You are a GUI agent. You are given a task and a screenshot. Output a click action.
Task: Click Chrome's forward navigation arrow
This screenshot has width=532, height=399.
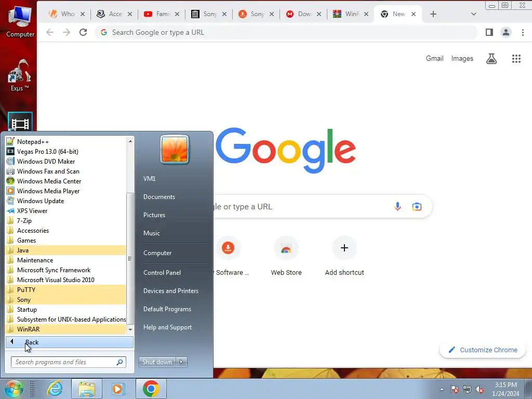pyautogui.click(x=66, y=32)
